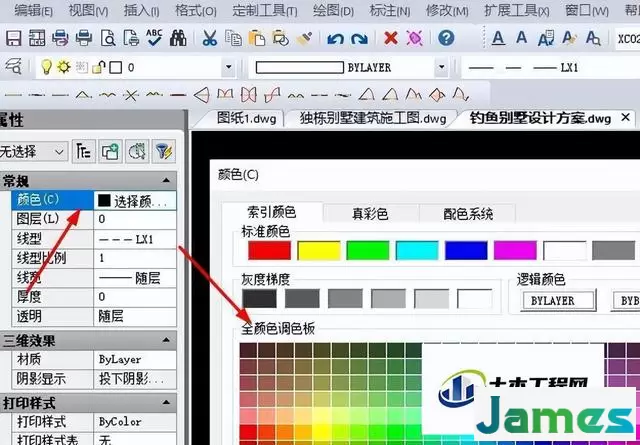Screen dimensions: 640x445
Task: Open the 绘图(D) menu
Action: coord(333,11)
